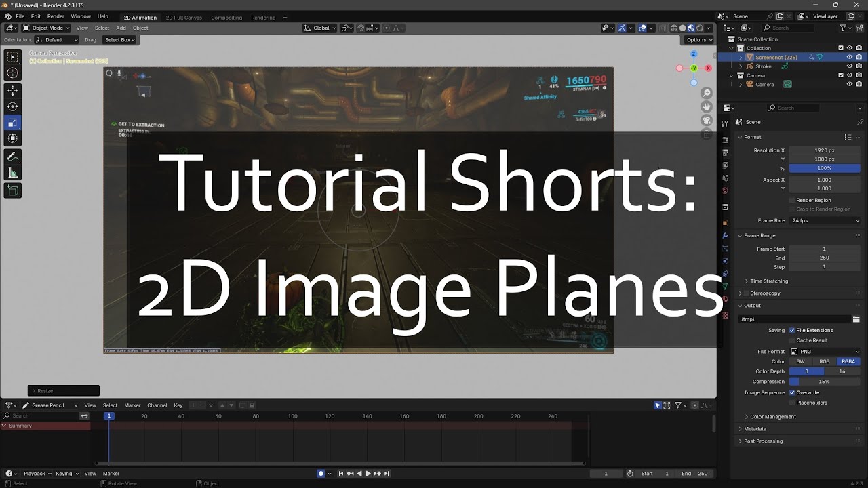
Task: Toggle the Overwrite checkbox
Action: 792,392
